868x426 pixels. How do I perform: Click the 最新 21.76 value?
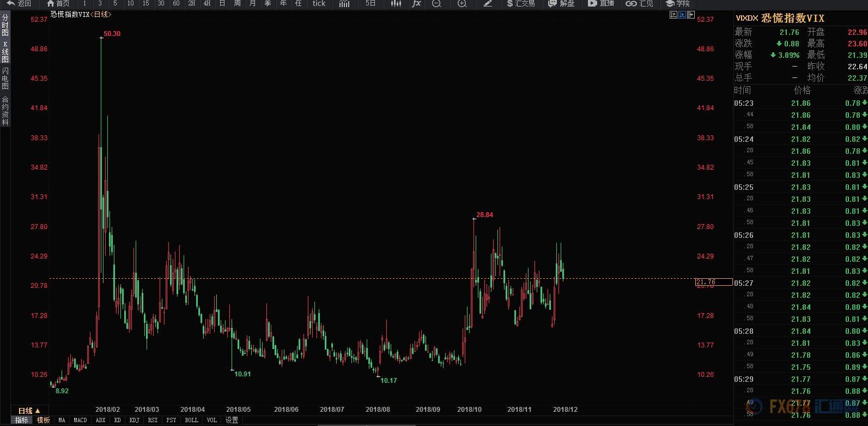789,32
